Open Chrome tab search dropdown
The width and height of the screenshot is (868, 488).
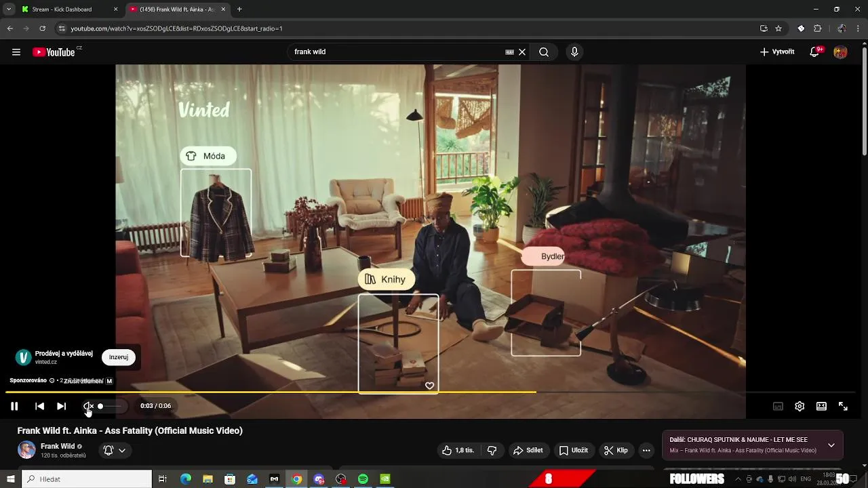click(x=9, y=9)
